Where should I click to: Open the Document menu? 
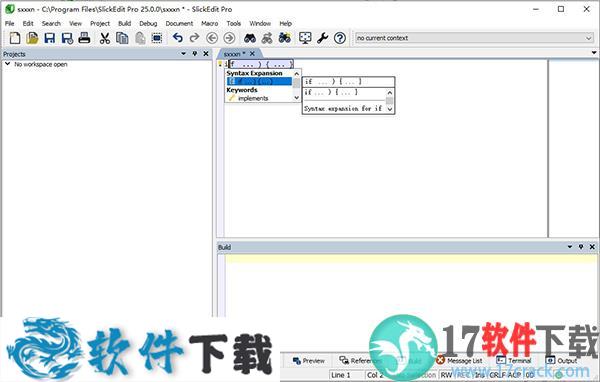(179, 23)
